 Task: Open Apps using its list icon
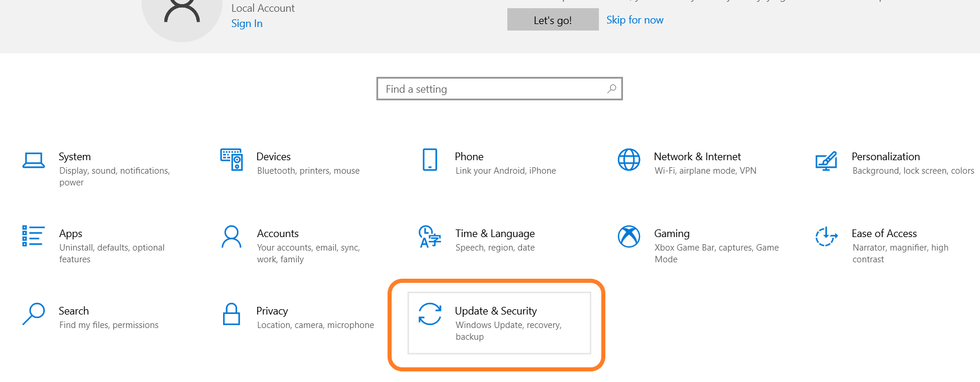pyautogui.click(x=33, y=236)
